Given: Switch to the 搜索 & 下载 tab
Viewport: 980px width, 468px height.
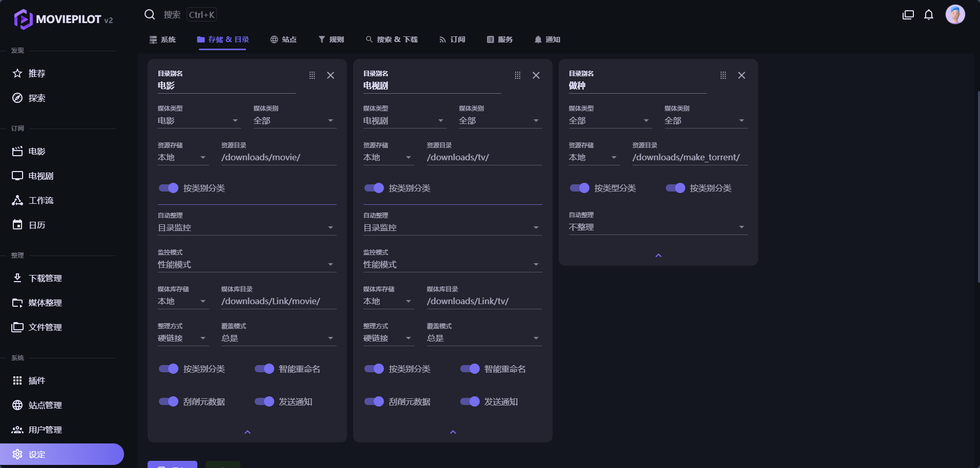Looking at the screenshot, I should coord(392,39).
